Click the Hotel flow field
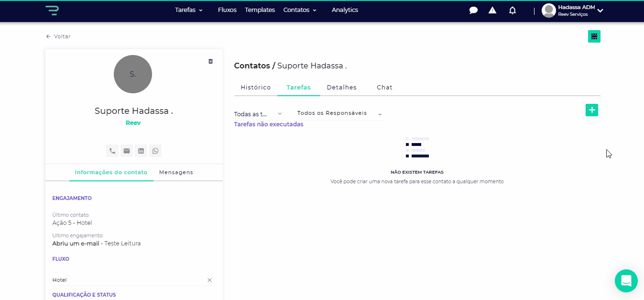Screen dimensions: 644x300 134,280
